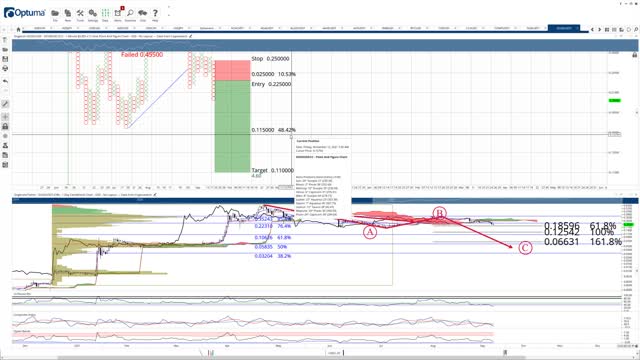Select the '0.18596 61.8%' Fibonacci label

580,225
